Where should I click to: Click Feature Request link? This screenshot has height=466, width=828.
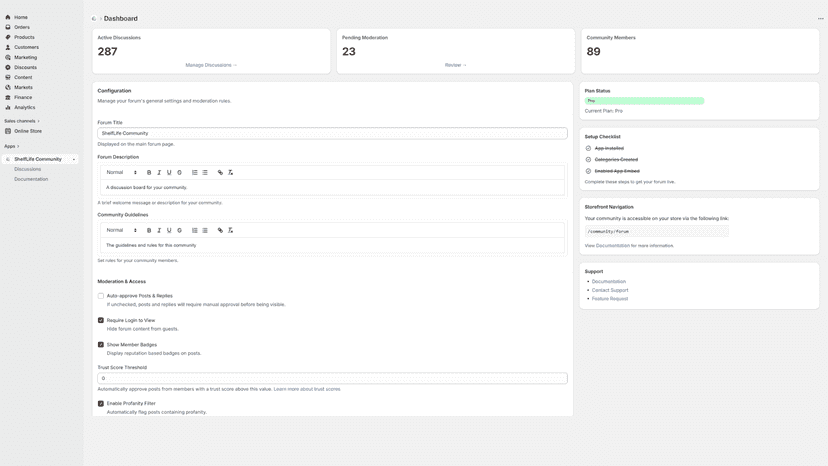[610, 299]
